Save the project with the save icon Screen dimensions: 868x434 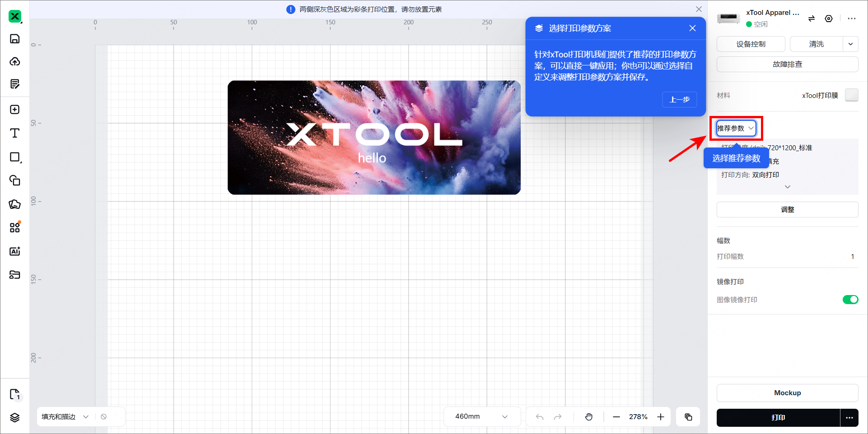coord(15,39)
